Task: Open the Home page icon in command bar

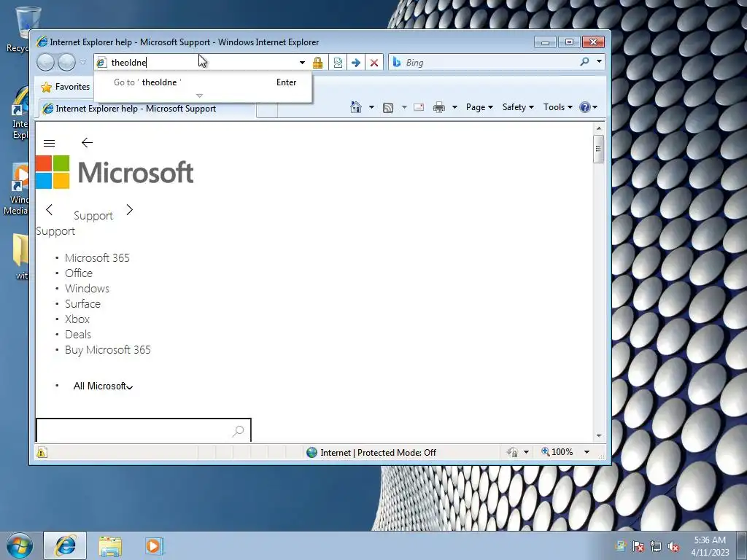Action: [356, 107]
